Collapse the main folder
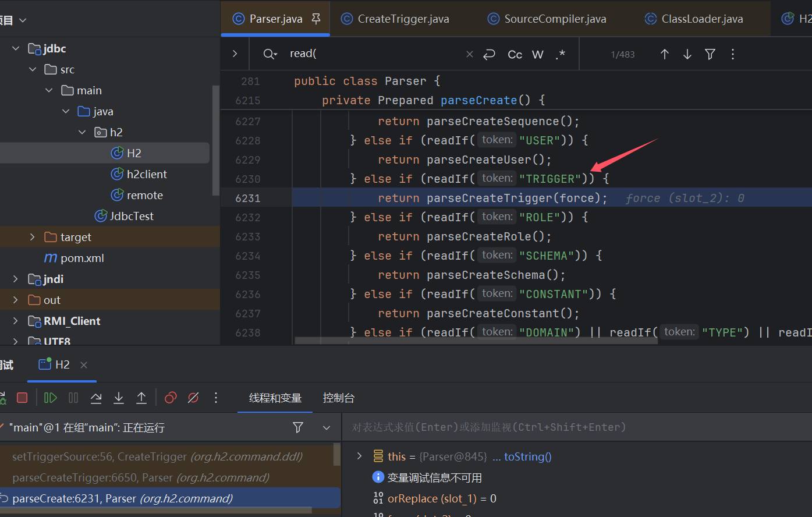Image resolution: width=812 pixels, height=517 pixels. click(49, 90)
